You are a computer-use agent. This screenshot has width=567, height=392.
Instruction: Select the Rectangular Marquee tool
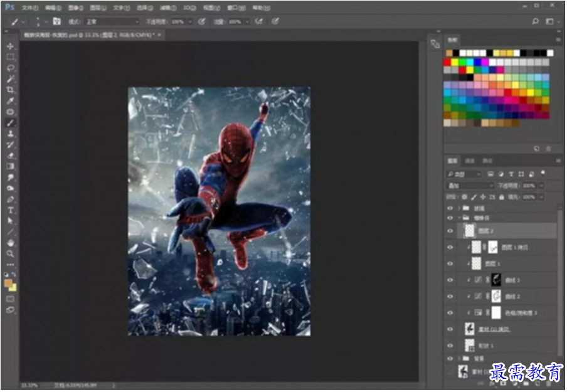tap(10, 57)
